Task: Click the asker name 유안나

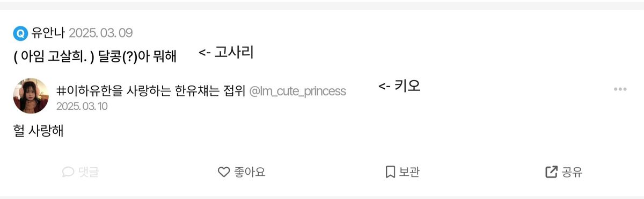Action: pos(48,33)
